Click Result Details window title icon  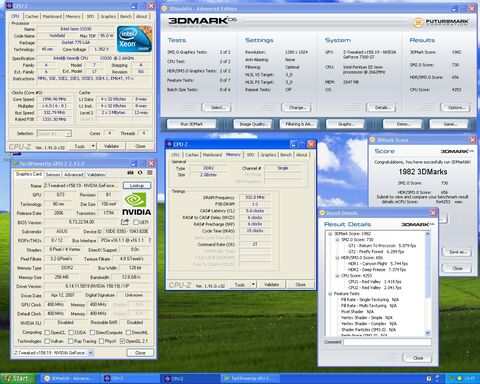322,213
